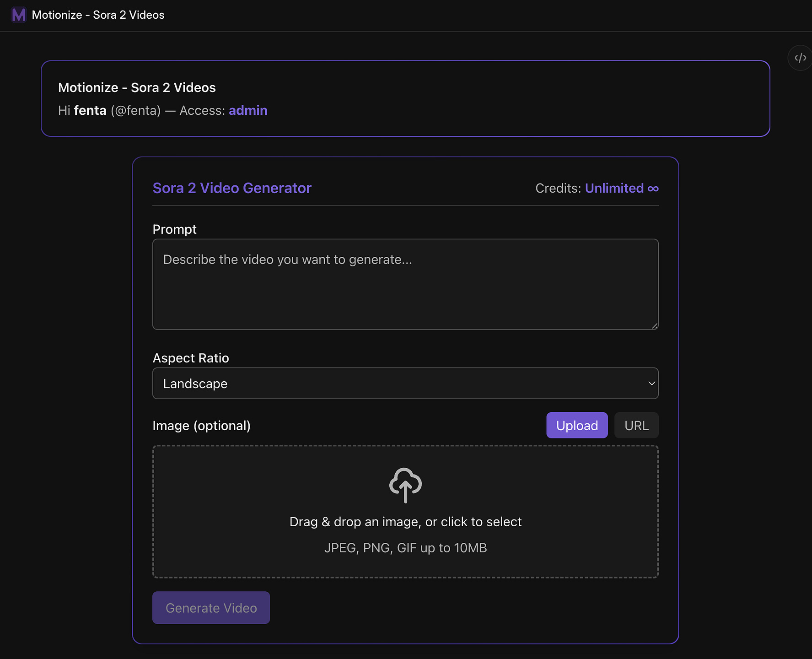
Task: Click the '(@fenta)' handle text
Action: tap(136, 111)
